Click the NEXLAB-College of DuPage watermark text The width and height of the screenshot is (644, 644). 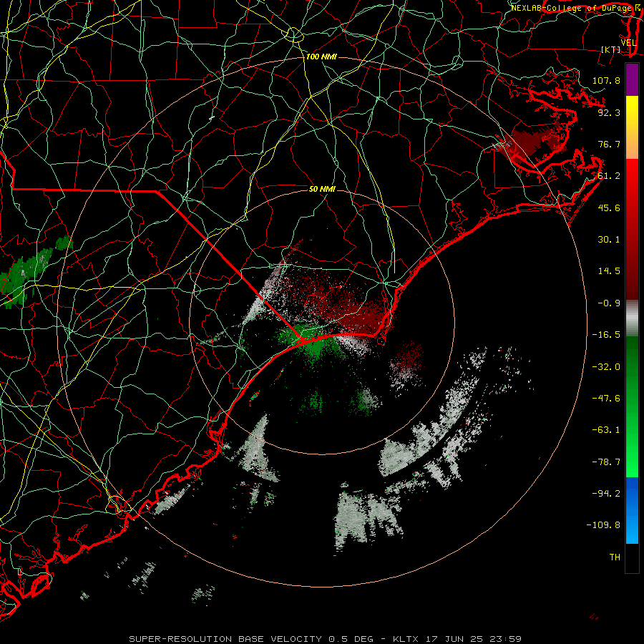tap(571, 8)
